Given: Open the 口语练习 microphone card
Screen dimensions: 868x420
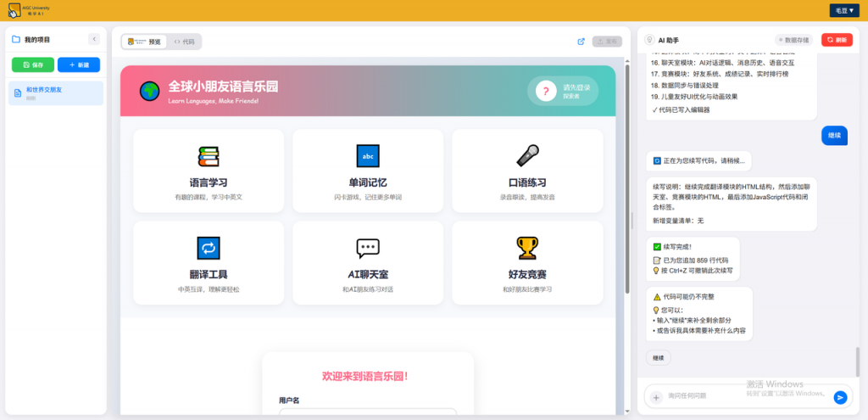Looking at the screenshot, I should pyautogui.click(x=527, y=170).
